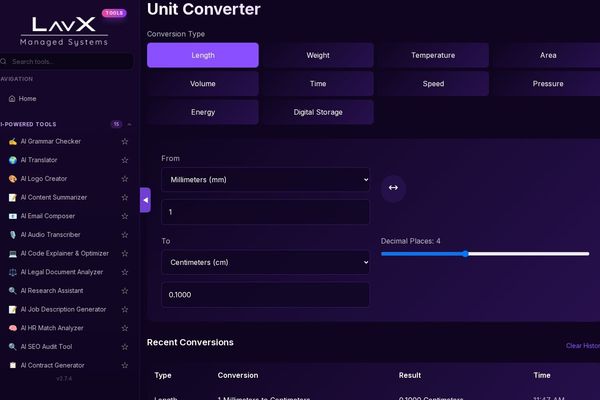Choose the Speed conversion type
Image resolution: width=600 pixels, height=400 pixels.
pyautogui.click(x=433, y=83)
